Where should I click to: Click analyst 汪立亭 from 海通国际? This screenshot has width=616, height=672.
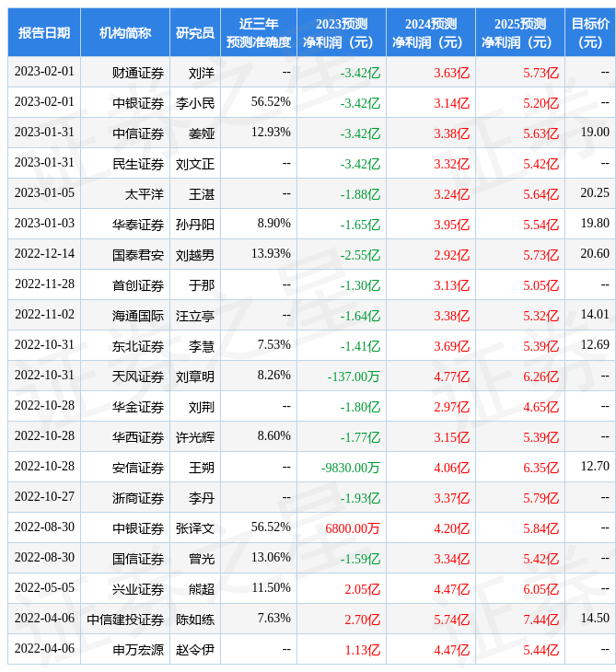[x=195, y=316]
